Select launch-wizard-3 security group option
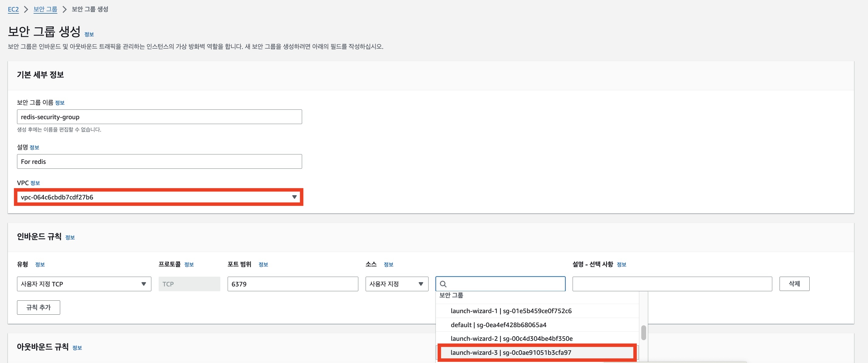 tap(537, 353)
